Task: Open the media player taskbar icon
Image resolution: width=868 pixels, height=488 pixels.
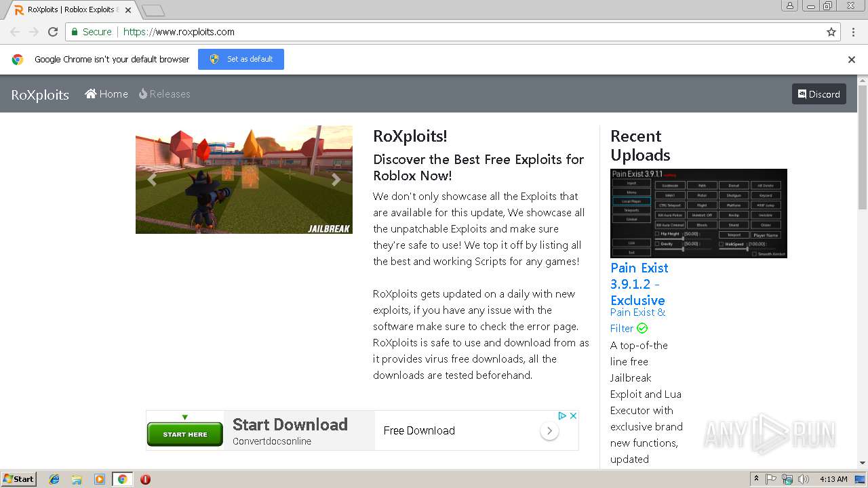Action: (x=100, y=479)
